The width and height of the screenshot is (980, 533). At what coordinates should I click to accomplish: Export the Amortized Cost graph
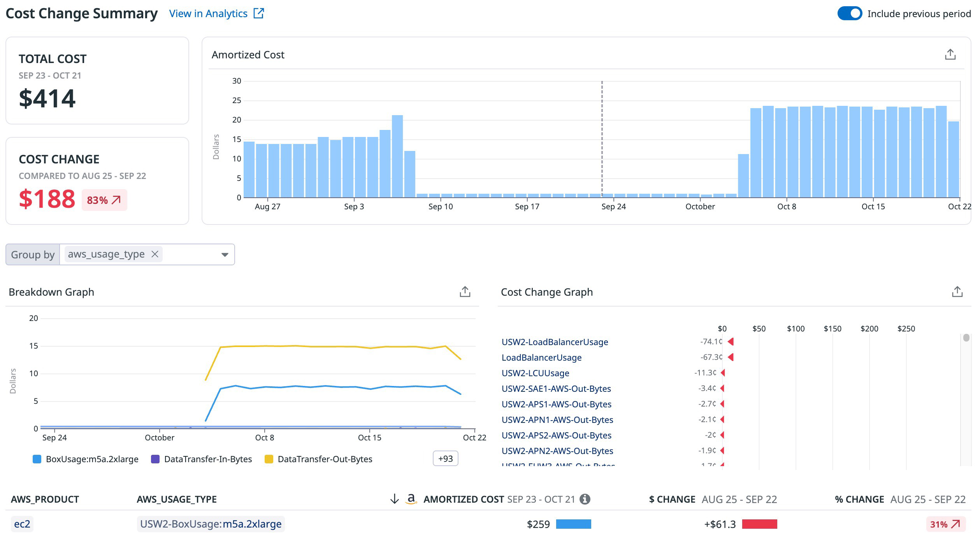[x=950, y=54]
